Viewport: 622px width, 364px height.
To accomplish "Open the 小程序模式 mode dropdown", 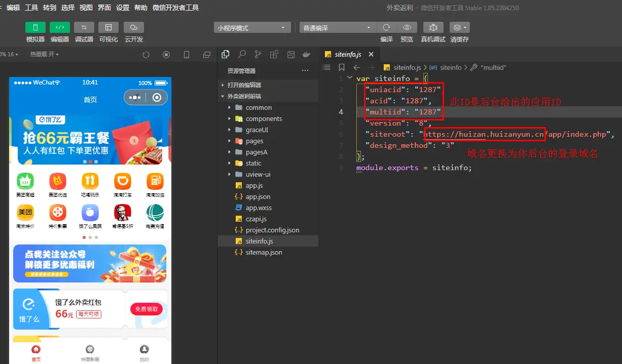I will 252,28.
